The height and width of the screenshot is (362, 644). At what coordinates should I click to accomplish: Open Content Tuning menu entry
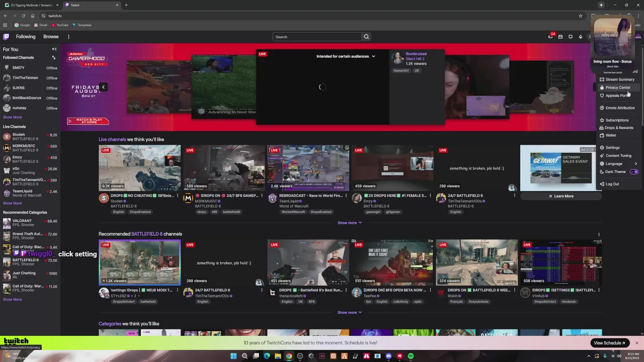(618, 156)
